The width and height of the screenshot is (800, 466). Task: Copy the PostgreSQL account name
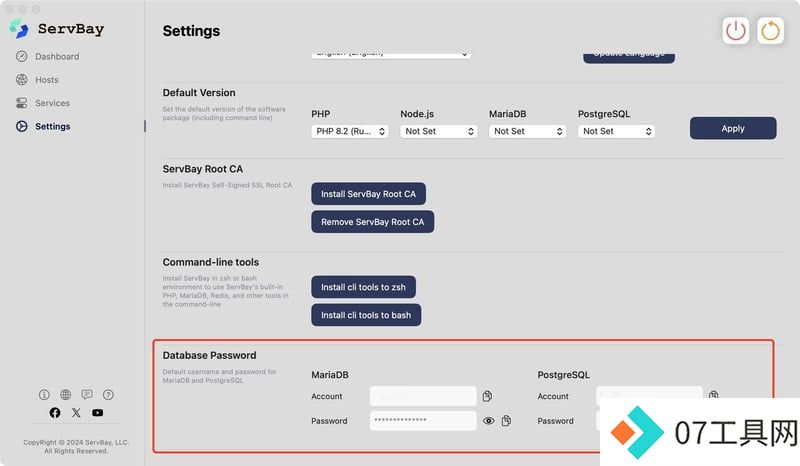[713, 394]
